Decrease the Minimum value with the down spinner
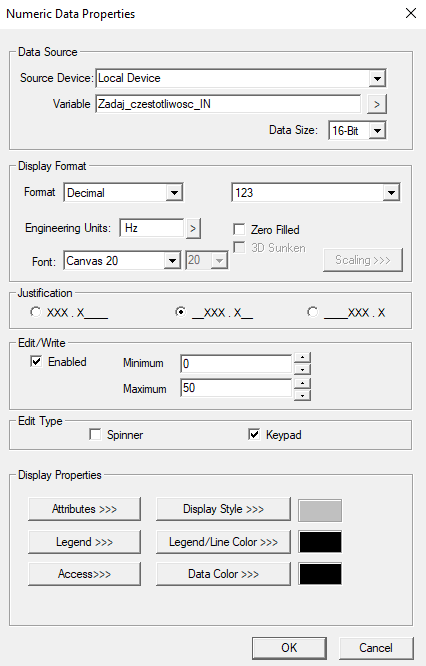This screenshot has width=426, height=666. click(302, 369)
